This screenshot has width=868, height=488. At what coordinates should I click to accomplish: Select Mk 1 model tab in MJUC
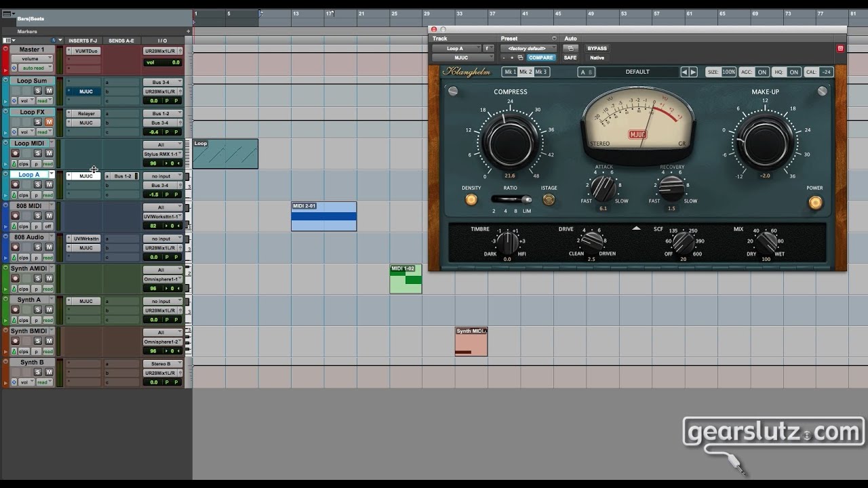click(x=510, y=72)
